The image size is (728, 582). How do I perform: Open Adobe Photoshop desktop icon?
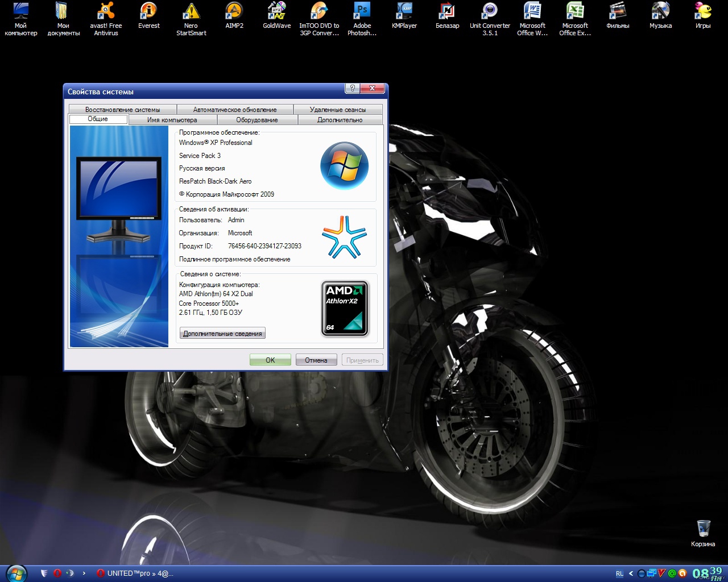point(362,19)
